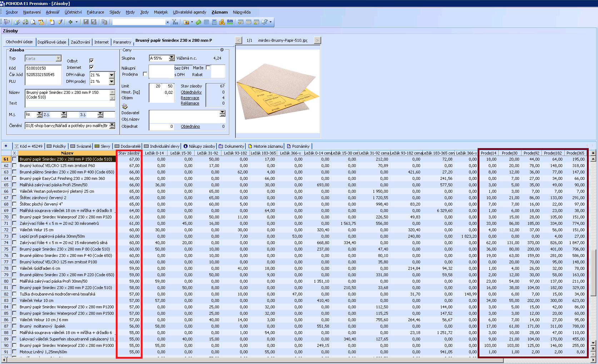Show previous image with left arrow

[x=239, y=40]
